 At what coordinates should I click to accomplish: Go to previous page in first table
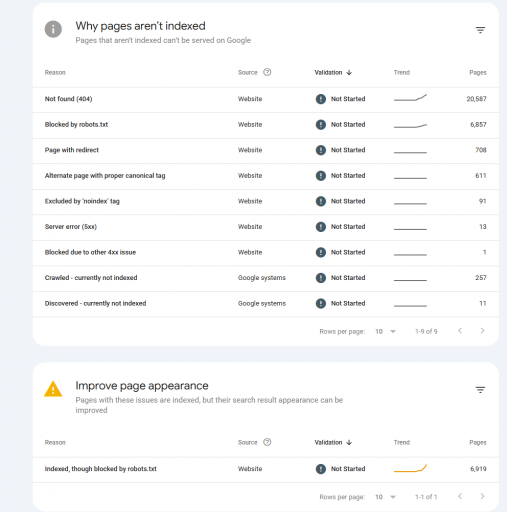click(x=460, y=331)
